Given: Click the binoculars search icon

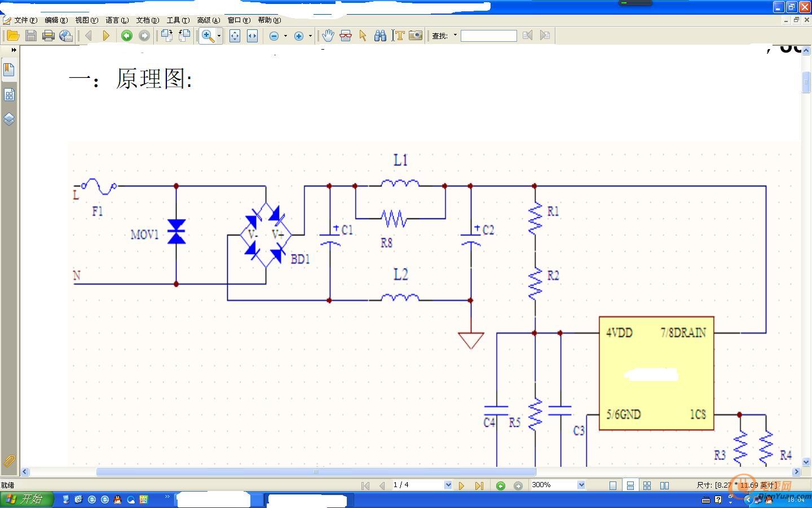Looking at the screenshot, I should (x=381, y=36).
